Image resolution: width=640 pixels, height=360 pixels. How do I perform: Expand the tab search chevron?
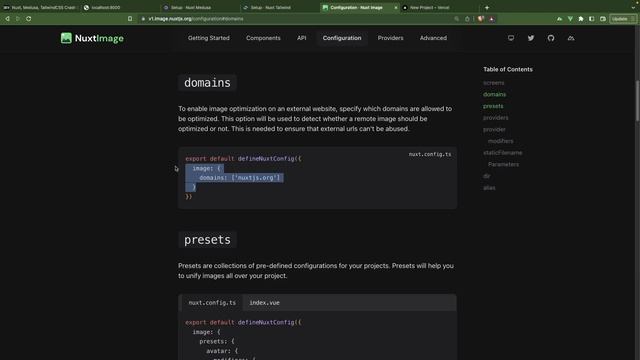pyautogui.click(x=633, y=7)
